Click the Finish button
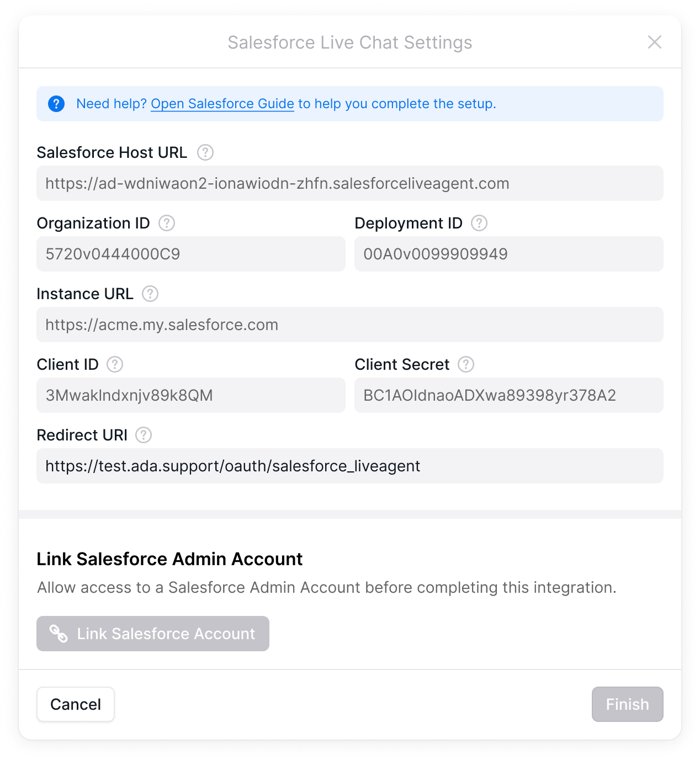Image resolution: width=700 pixels, height=760 pixels. click(x=627, y=704)
